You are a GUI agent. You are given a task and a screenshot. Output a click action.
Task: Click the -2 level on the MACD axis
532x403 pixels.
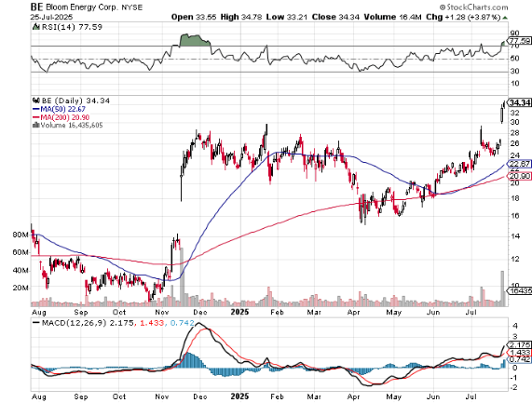tap(513, 387)
